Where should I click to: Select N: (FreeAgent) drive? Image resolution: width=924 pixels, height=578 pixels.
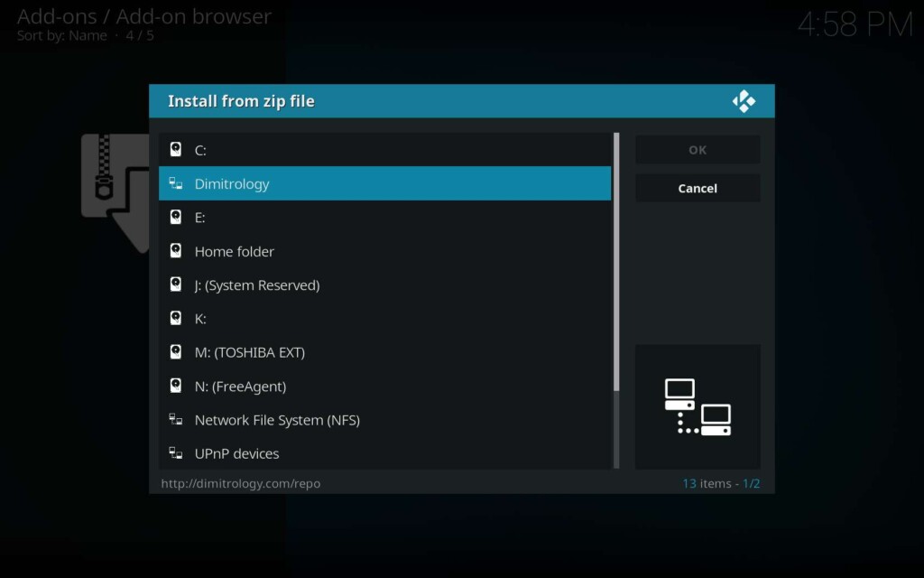click(384, 386)
